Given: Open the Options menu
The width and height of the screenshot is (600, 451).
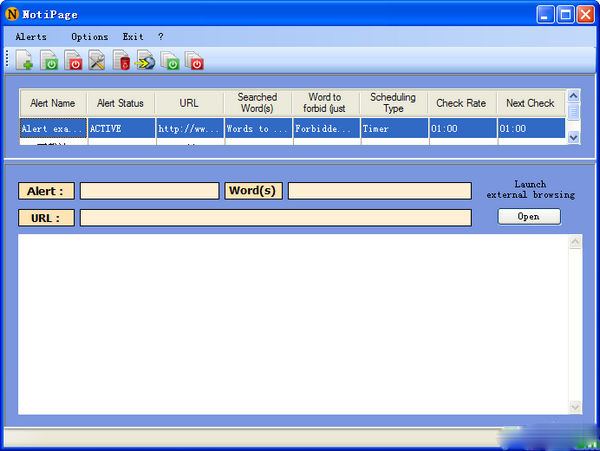Looking at the screenshot, I should pyautogui.click(x=90, y=37).
